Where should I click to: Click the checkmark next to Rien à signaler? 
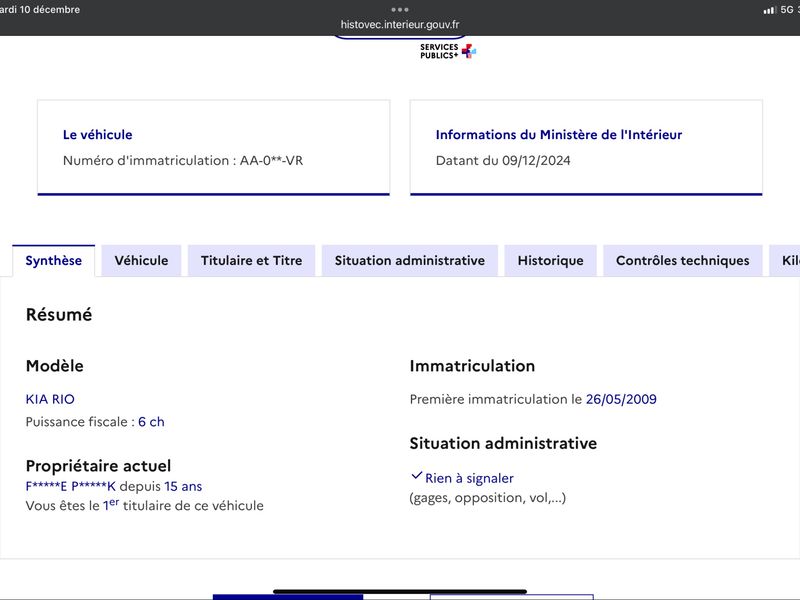[x=416, y=476]
